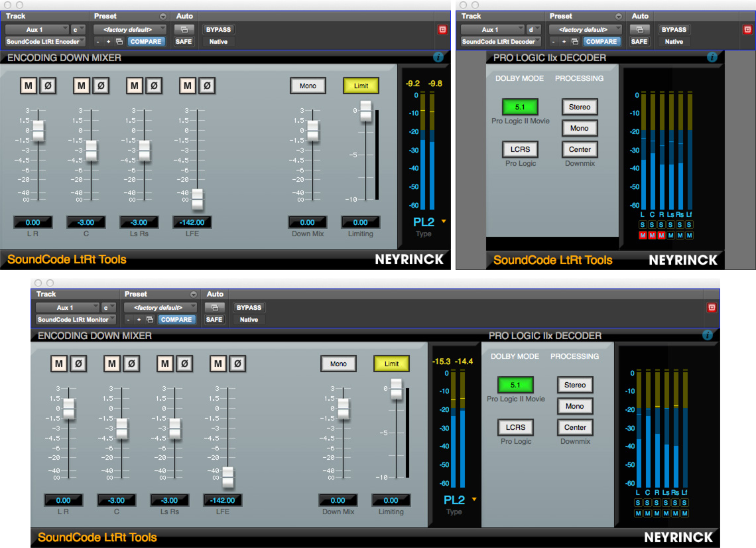The image size is (756, 548).
Task: Open factory default preset list in Monitor
Action: pyautogui.click(x=160, y=307)
